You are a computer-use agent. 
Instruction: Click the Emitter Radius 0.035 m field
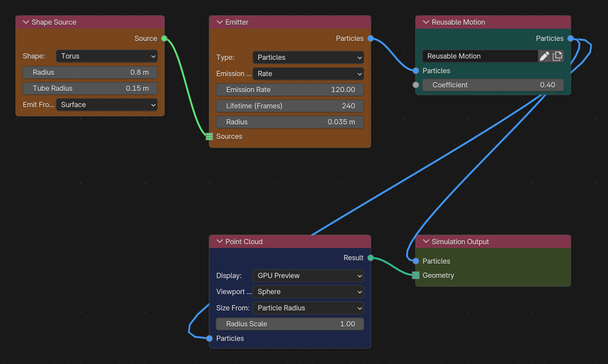pos(290,122)
